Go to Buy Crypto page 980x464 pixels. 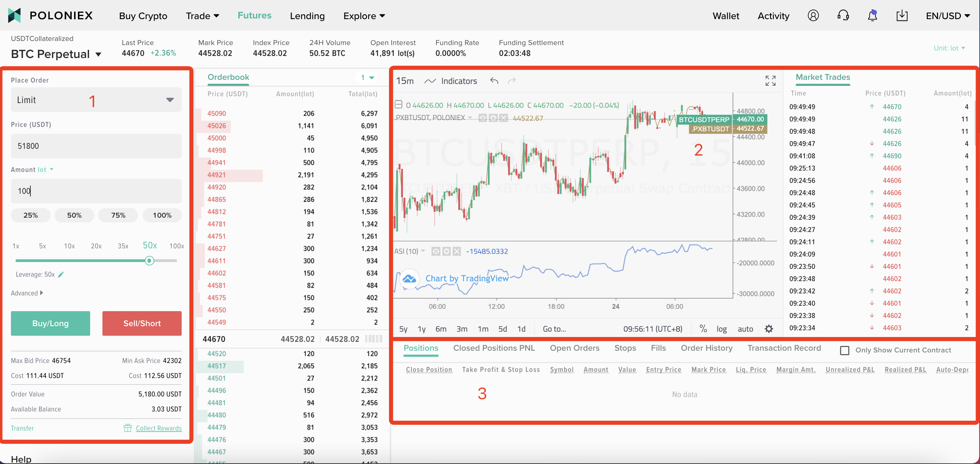point(143,16)
